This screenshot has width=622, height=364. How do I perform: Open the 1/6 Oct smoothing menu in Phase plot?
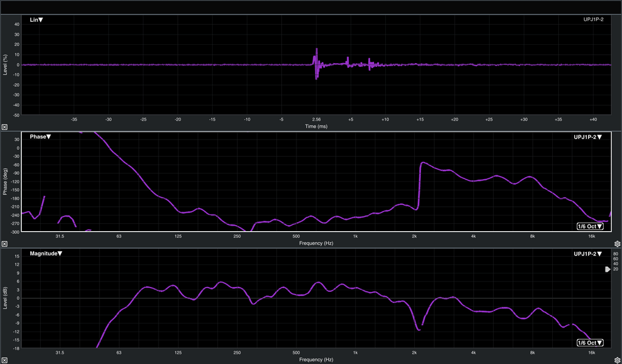tap(590, 226)
